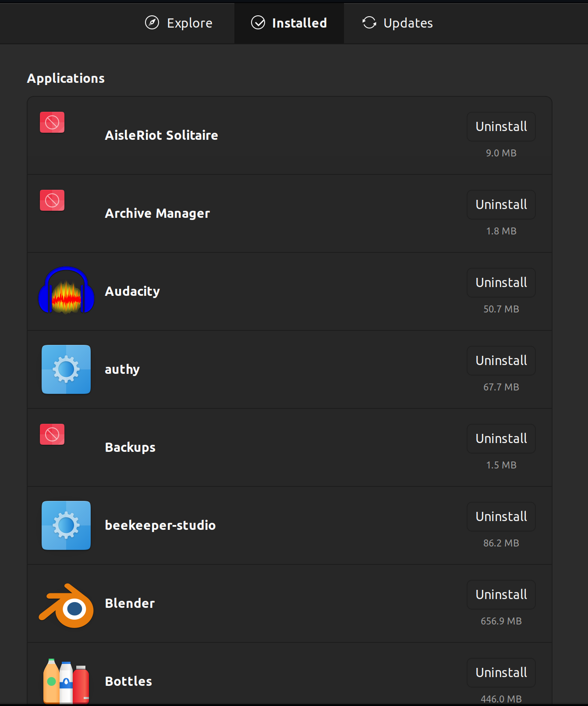Select the authy gear icon

(x=66, y=369)
